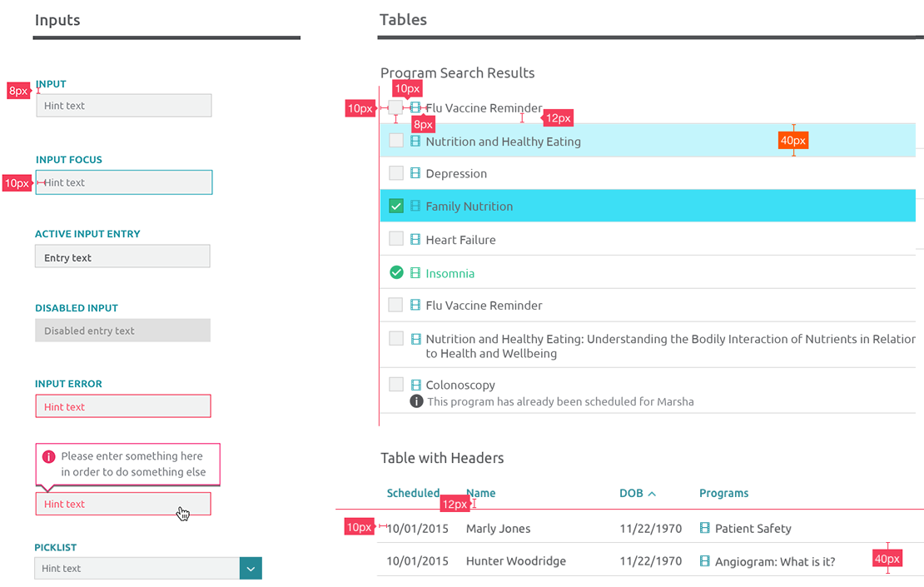
Task: Select the Marly Jones name cell
Action: coord(498,528)
